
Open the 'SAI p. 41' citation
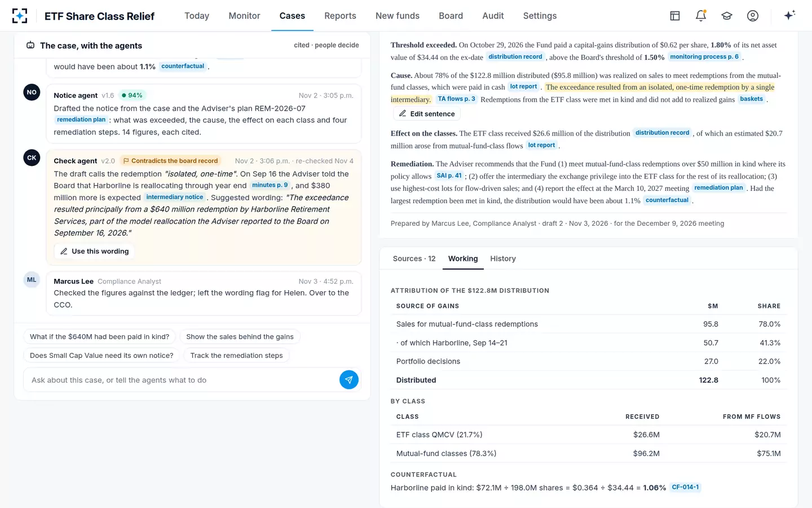pos(449,176)
